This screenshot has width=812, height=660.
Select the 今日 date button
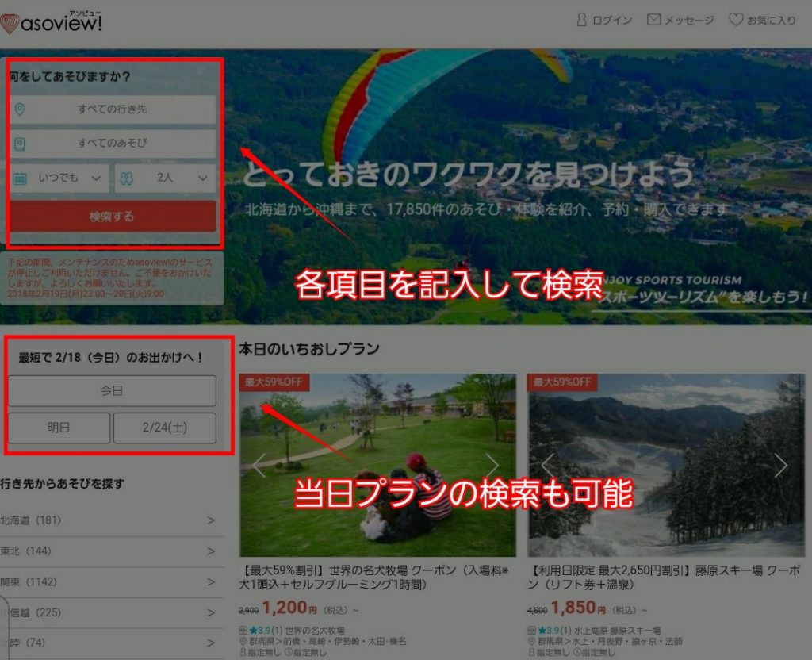click(x=112, y=390)
